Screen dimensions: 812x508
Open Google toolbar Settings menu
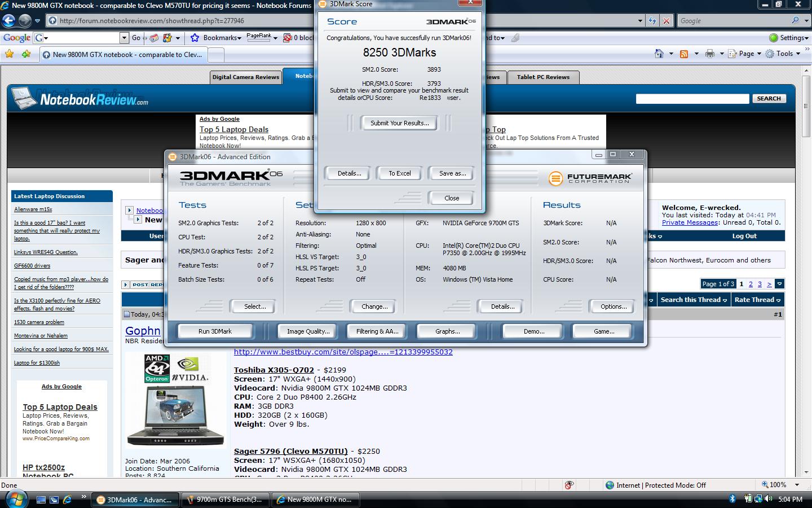point(789,38)
